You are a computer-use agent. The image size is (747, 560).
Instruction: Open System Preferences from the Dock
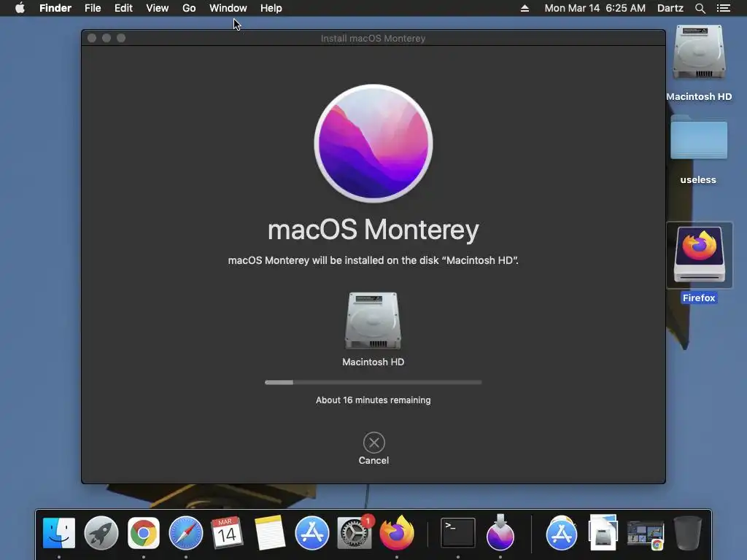(x=354, y=533)
